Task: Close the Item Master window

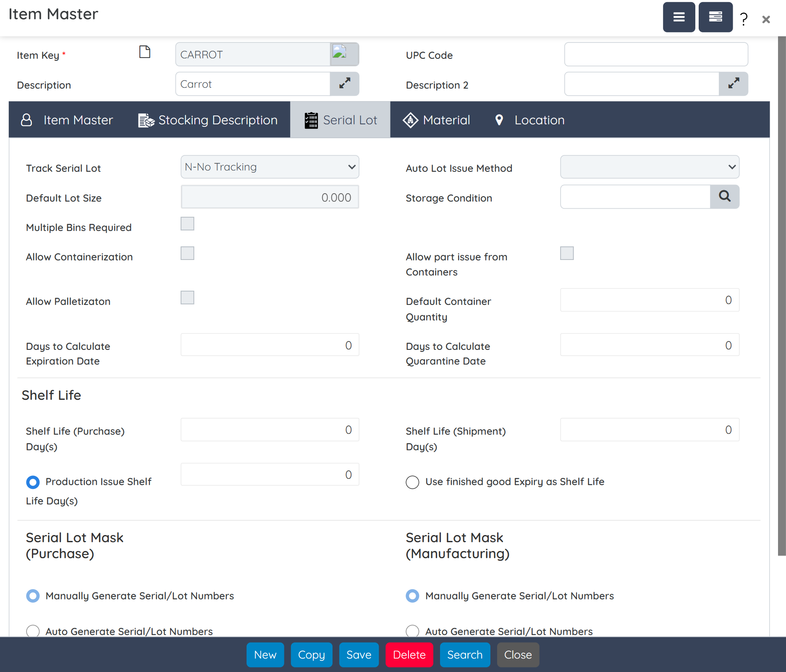Action: point(766,19)
